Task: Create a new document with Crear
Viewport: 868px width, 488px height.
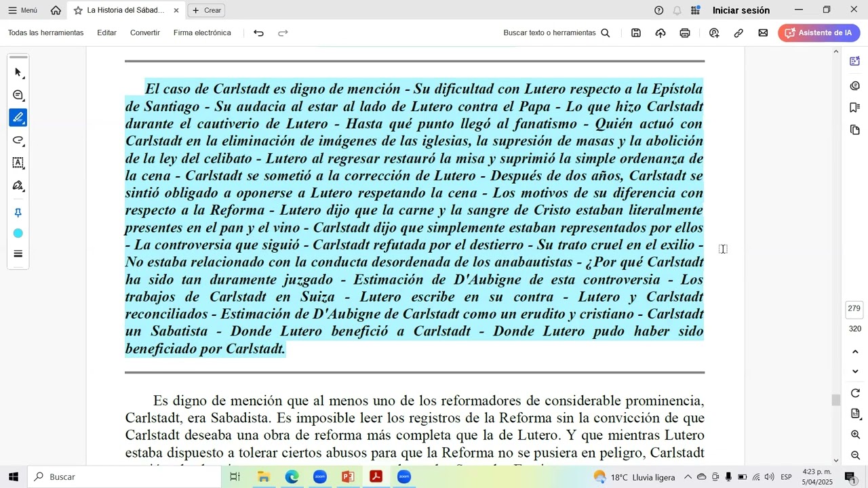Action: point(206,10)
